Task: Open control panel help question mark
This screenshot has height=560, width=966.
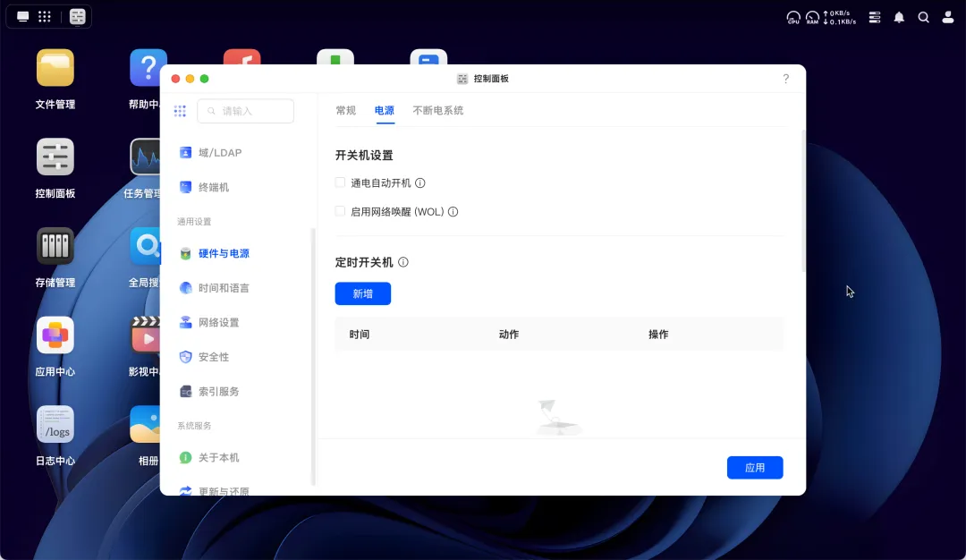Action: click(786, 79)
